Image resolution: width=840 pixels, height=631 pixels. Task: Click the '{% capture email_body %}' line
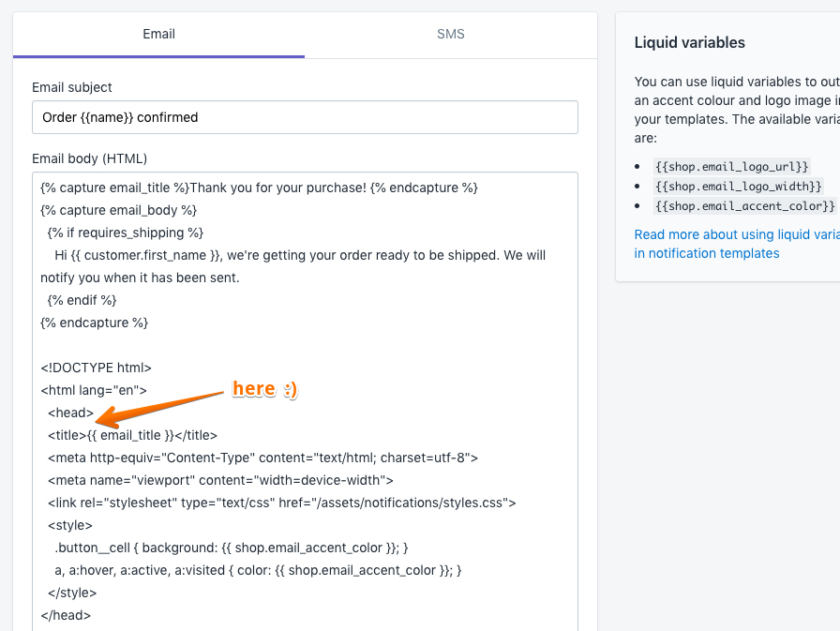119,211
